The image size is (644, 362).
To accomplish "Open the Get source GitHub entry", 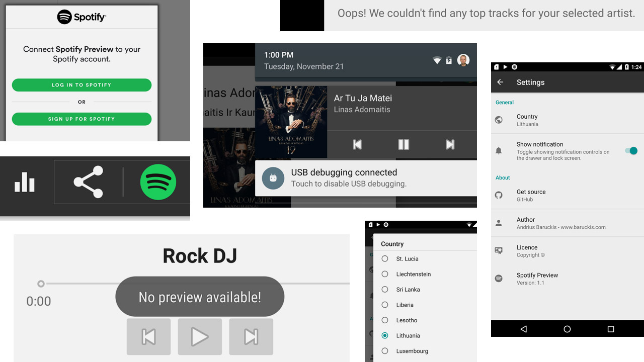I will (568, 195).
